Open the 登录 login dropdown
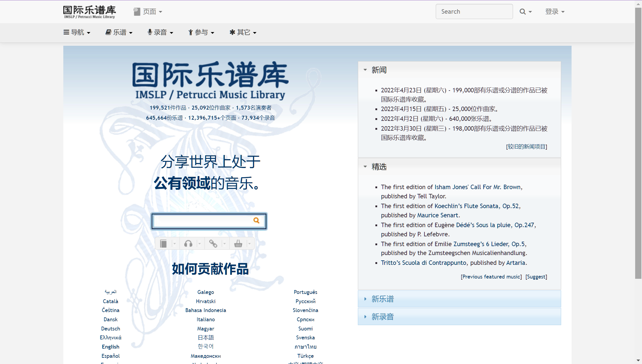The image size is (642, 364). click(555, 12)
